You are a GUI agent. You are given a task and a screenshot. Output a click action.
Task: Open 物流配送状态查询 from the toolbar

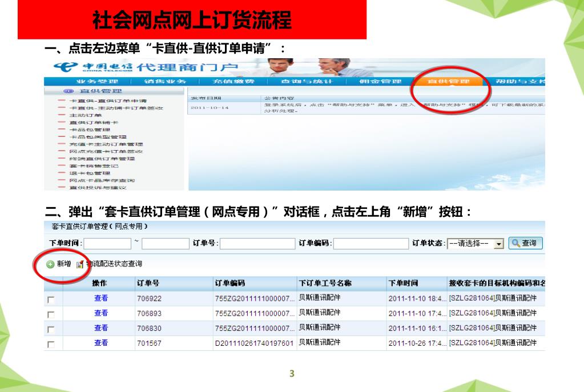110,264
